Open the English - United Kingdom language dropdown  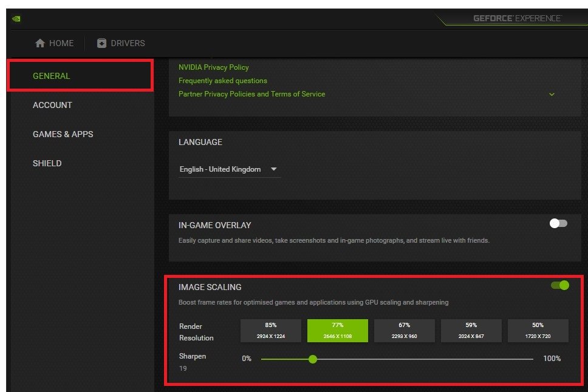pyautogui.click(x=230, y=169)
